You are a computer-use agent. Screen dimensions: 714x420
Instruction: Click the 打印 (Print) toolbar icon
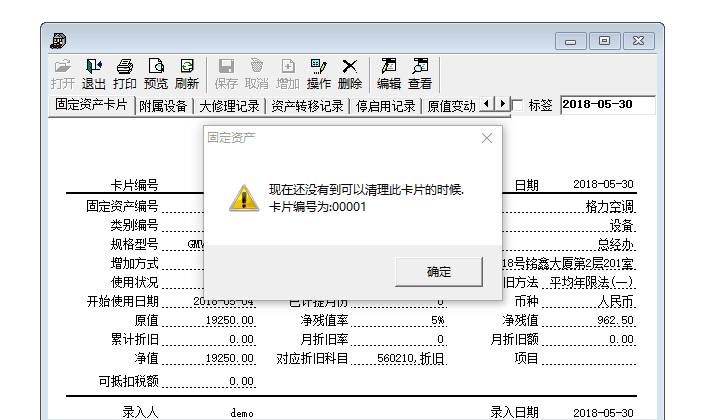[x=124, y=74]
